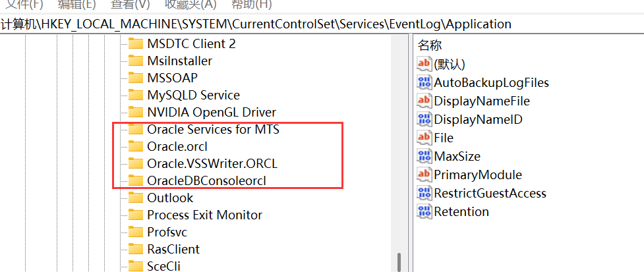Click the string icon beside PrimaryModule
This screenshot has height=272, width=644.
click(x=424, y=175)
